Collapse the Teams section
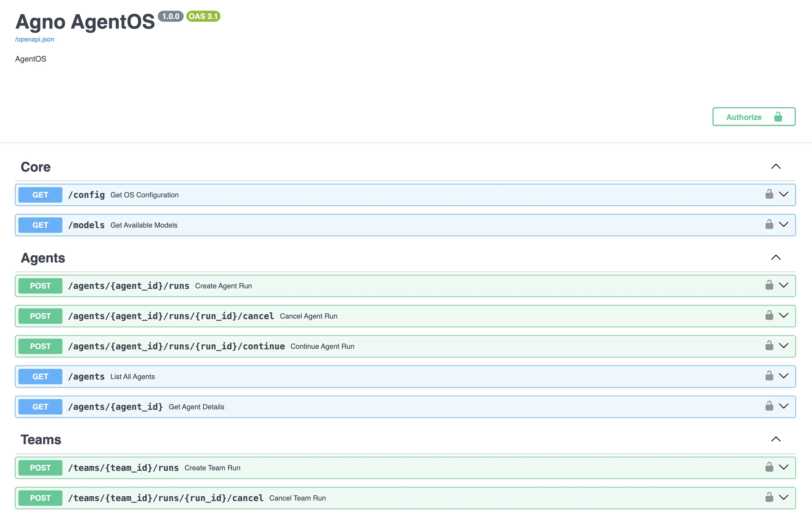The width and height of the screenshot is (812, 514). 776,439
